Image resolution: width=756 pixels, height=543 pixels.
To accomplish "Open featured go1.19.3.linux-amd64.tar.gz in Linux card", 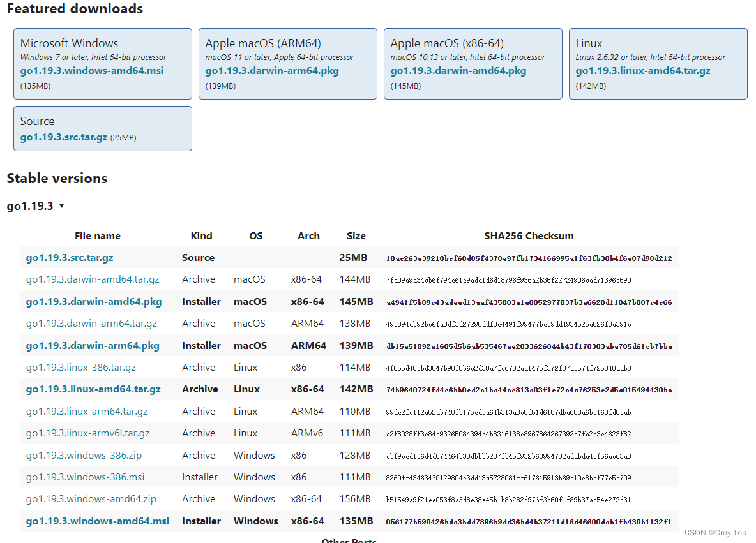I will point(643,71).
